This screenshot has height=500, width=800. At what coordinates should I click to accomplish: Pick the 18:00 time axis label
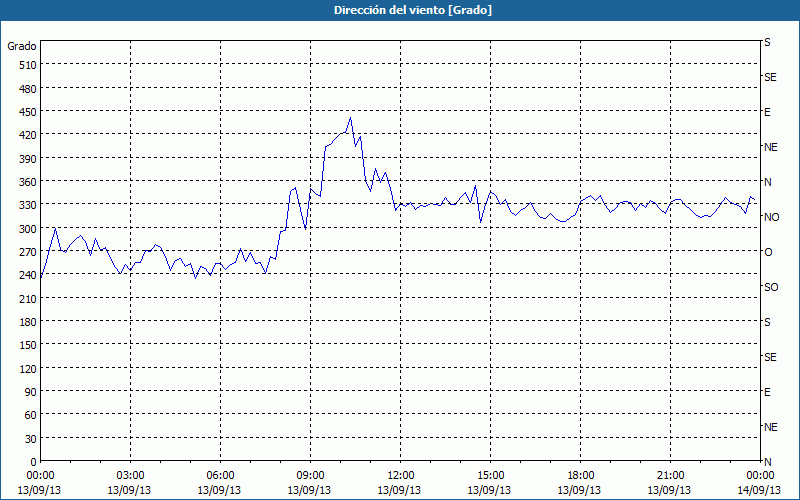click(580, 476)
